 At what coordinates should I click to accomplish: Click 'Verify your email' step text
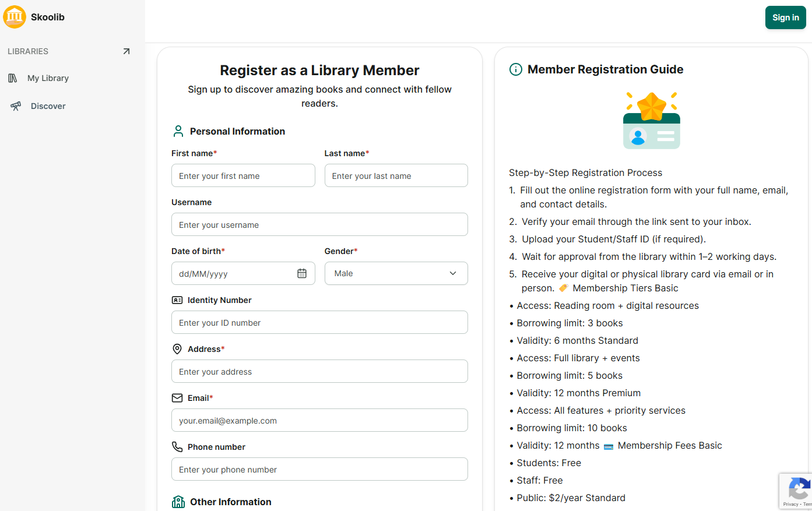tap(636, 221)
